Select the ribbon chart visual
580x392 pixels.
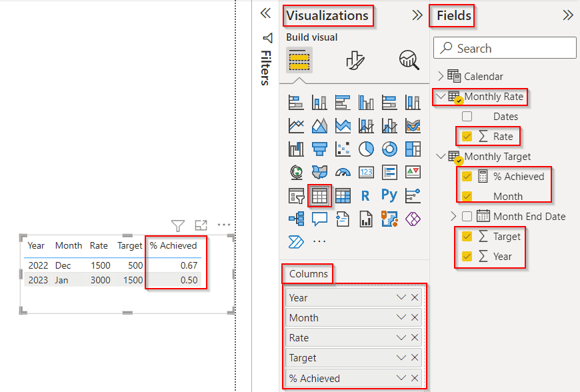pyautogui.click(x=413, y=126)
